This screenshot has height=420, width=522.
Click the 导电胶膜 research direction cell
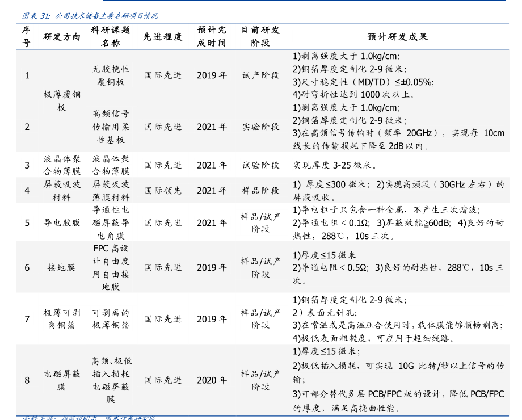click(62, 223)
